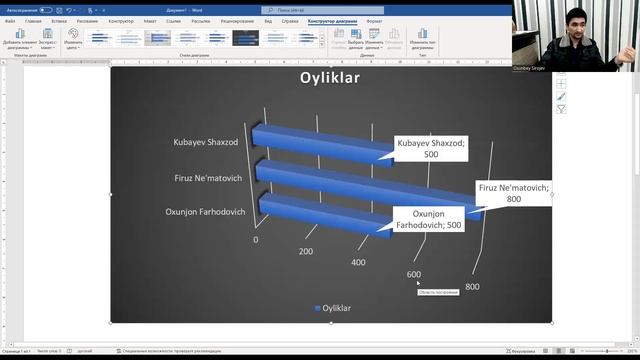Open the Edit Data (Изменить данные) dropdown

point(374,39)
